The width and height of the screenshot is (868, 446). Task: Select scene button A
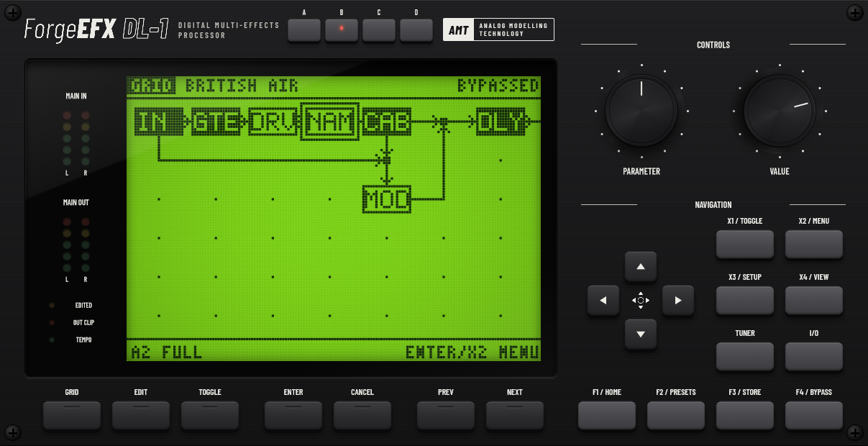click(304, 29)
